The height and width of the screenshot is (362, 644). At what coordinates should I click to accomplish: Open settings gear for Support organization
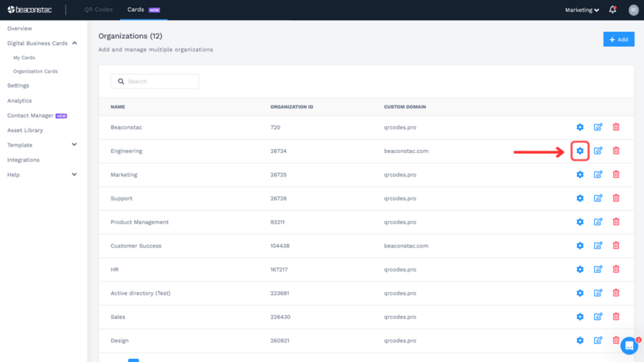(580, 198)
